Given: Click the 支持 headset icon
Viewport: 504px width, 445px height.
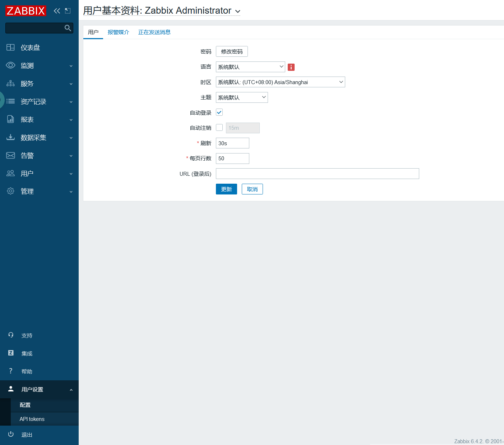Looking at the screenshot, I should pyautogui.click(x=11, y=335).
